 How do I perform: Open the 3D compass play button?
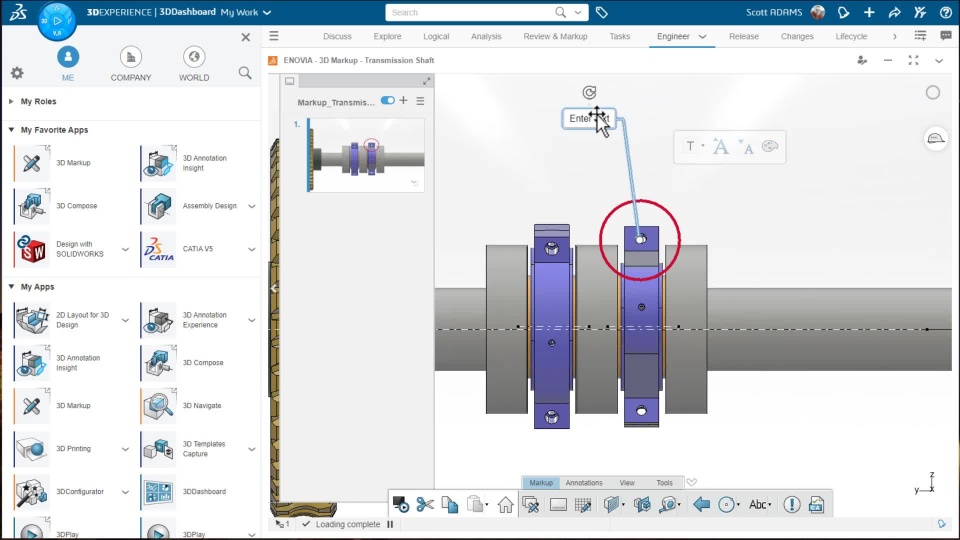(x=57, y=21)
